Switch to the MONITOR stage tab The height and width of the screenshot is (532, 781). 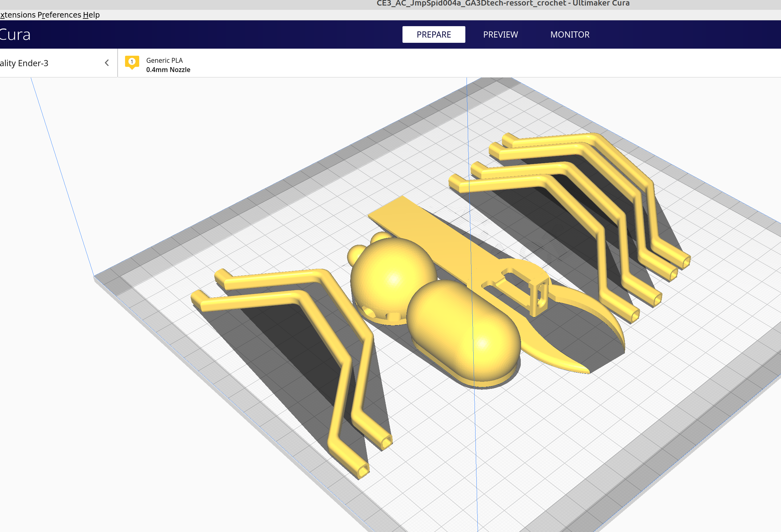(570, 34)
